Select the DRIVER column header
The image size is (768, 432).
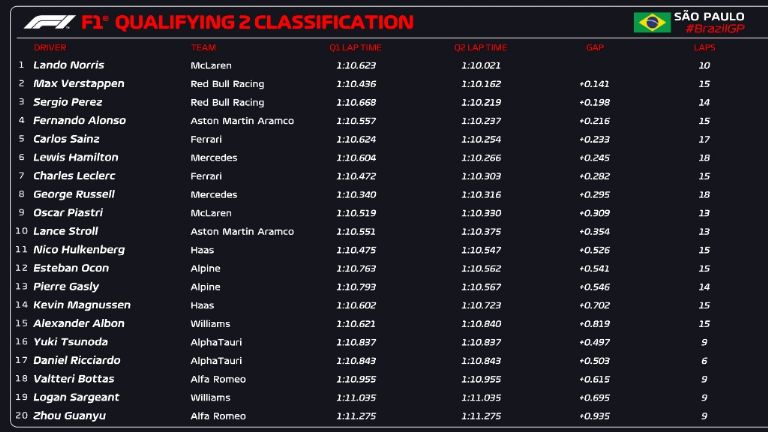click(x=50, y=47)
